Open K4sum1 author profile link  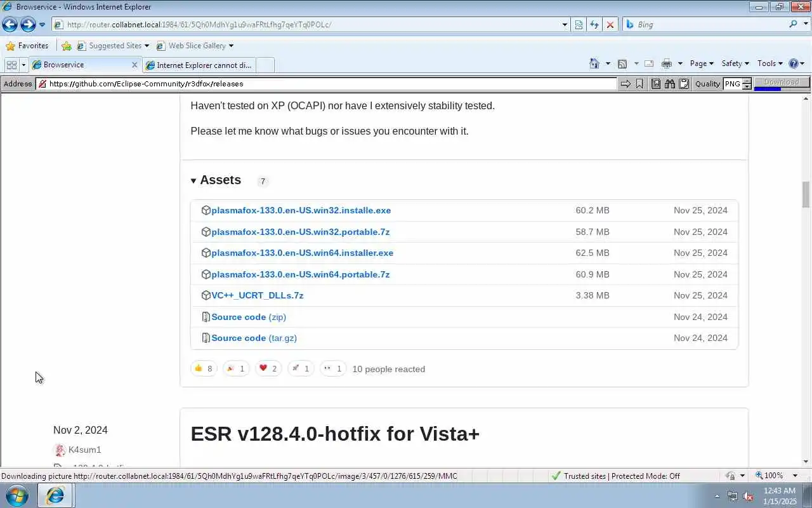(x=85, y=450)
